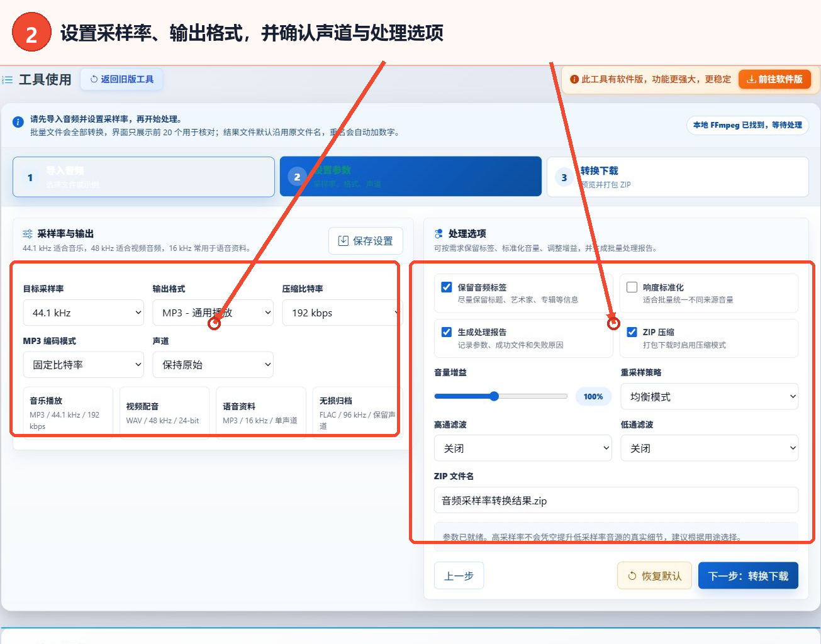Screen dimensions: 821x644
Task: Select step 2 设置参数 tab
Action: pyautogui.click(x=411, y=177)
